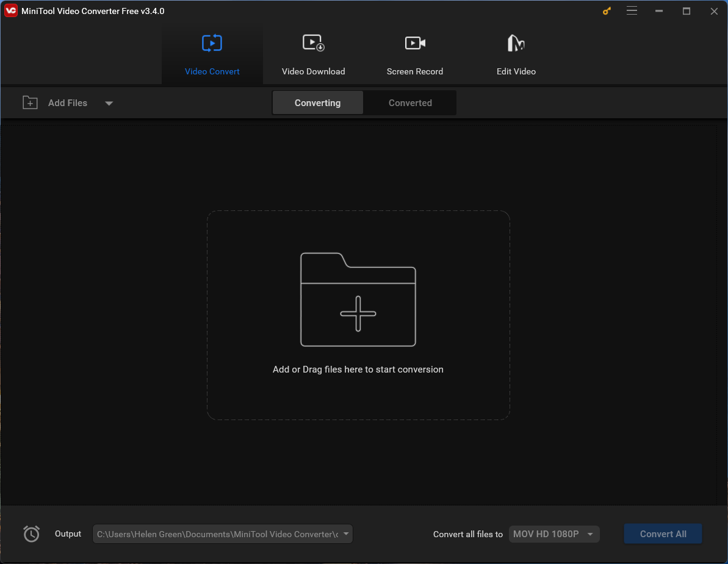This screenshot has height=564, width=728.
Task: Launch the Screen Record tool
Action: point(414,55)
